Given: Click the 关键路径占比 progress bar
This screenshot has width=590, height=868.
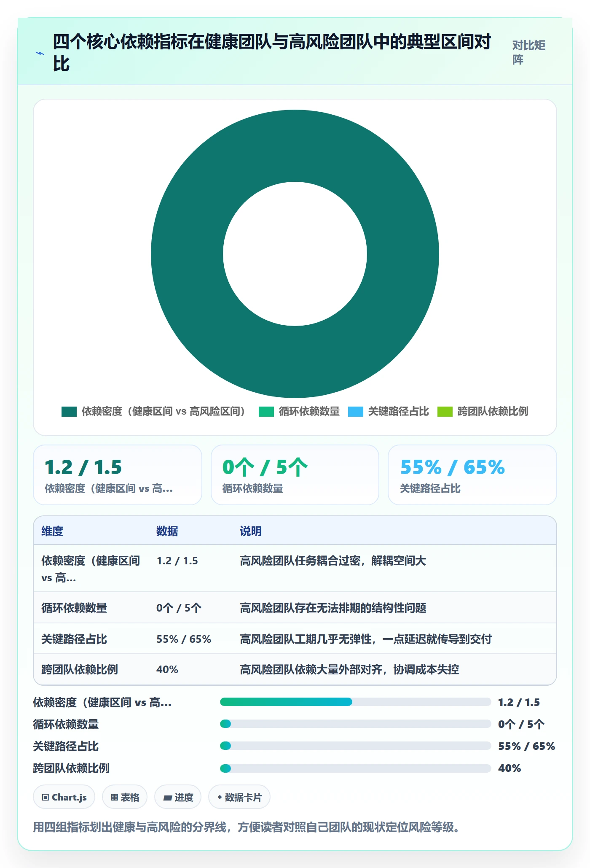Looking at the screenshot, I should (x=355, y=746).
